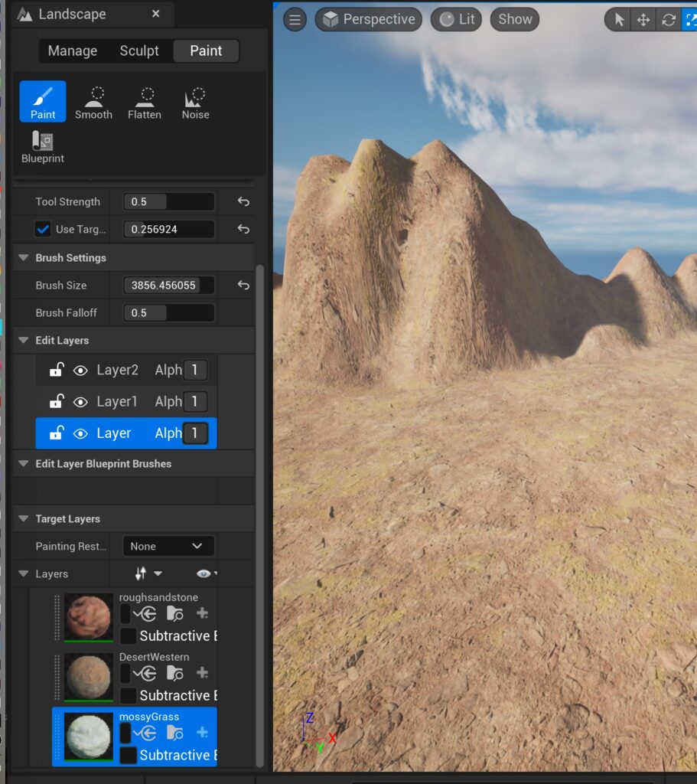697x784 pixels.
Task: Select the DesertWestern layer thumbnail
Action: click(88, 676)
